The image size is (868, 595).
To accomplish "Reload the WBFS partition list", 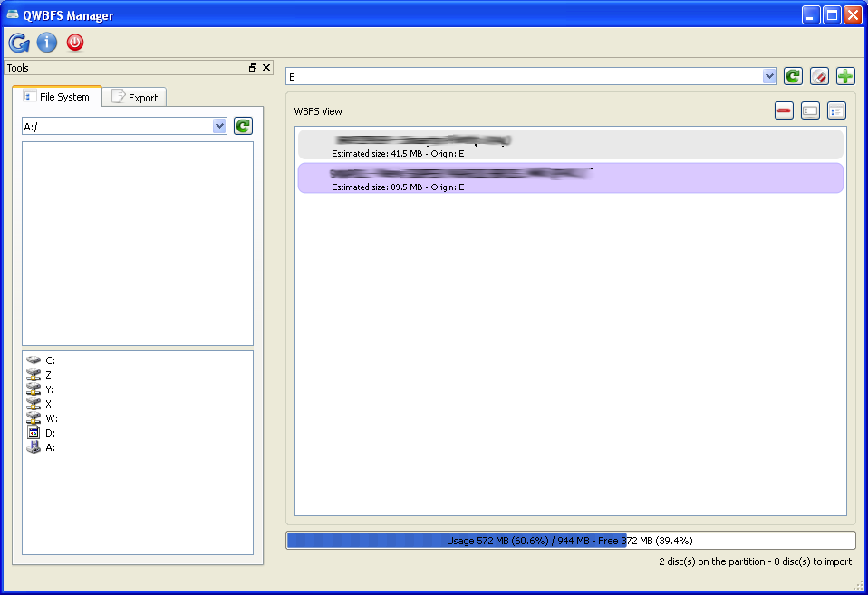I will coord(794,76).
